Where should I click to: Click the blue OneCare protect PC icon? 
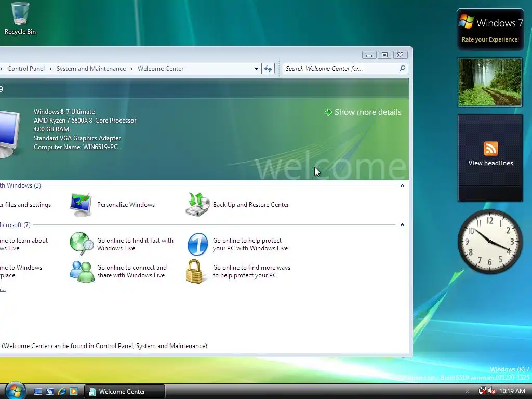click(198, 244)
